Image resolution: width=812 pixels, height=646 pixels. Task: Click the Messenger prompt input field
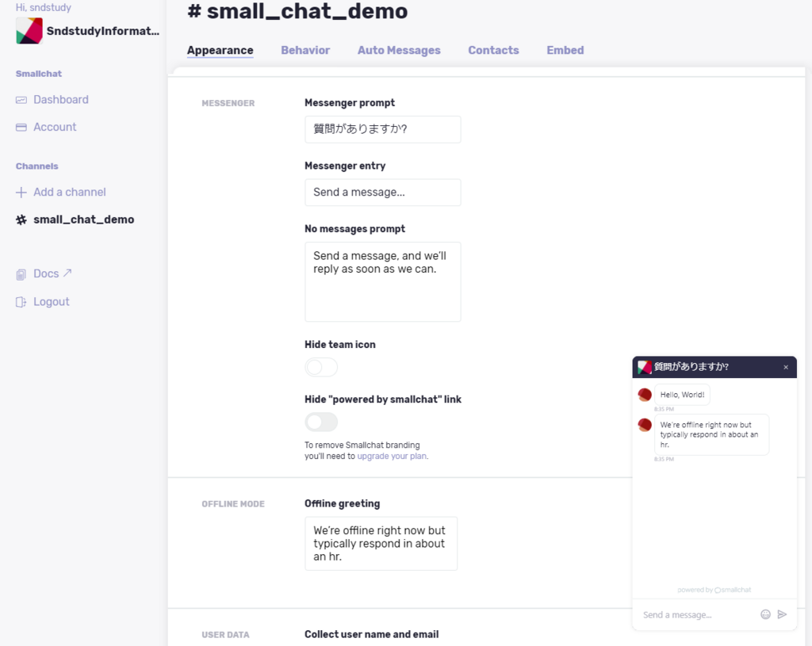(383, 129)
